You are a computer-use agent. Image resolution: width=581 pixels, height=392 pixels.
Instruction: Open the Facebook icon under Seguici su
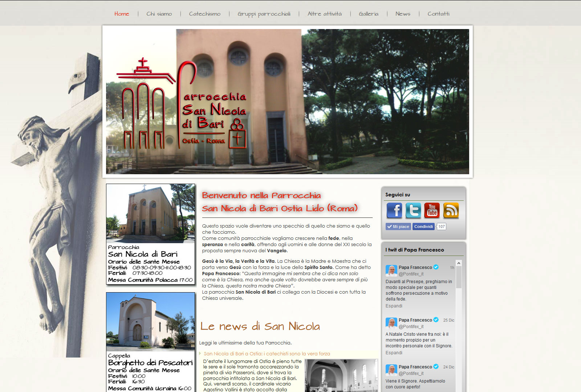click(x=394, y=211)
